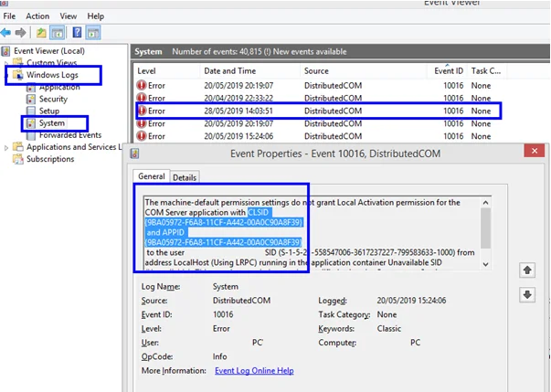Click the Forward arrow toolbar icon

[x=21, y=33]
